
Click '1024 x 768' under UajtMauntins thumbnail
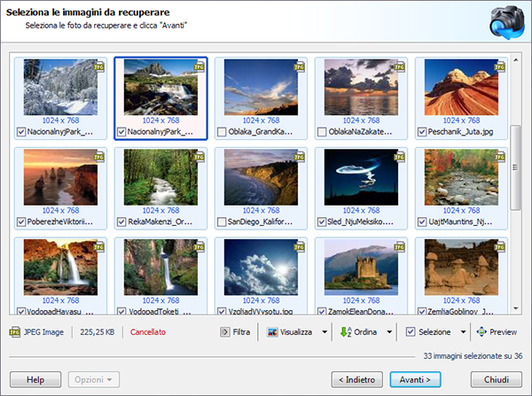pyautogui.click(x=461, y=210)
